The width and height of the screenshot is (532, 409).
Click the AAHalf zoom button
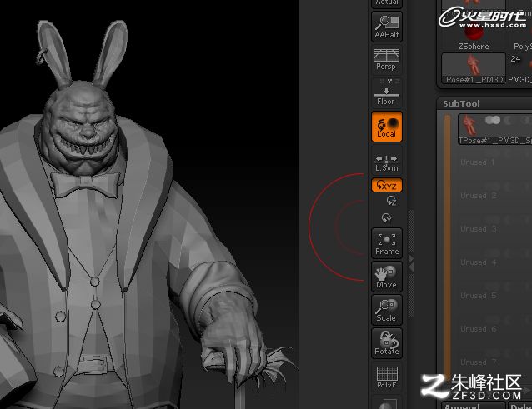pos(387,27)
